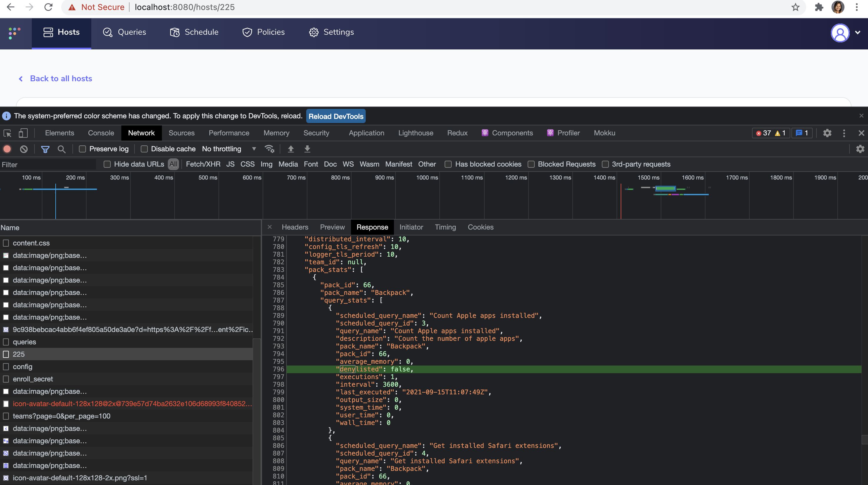Click the Chrome extensions puzzle icon
Viewport: 868px width, 485px height.
[819, 7]
